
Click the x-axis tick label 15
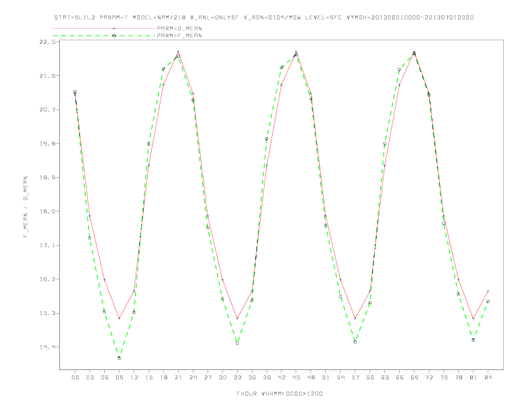(x=148, y=377)
